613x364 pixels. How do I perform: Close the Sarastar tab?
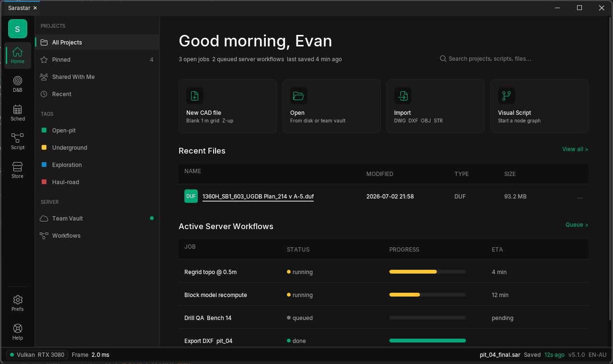35,8
